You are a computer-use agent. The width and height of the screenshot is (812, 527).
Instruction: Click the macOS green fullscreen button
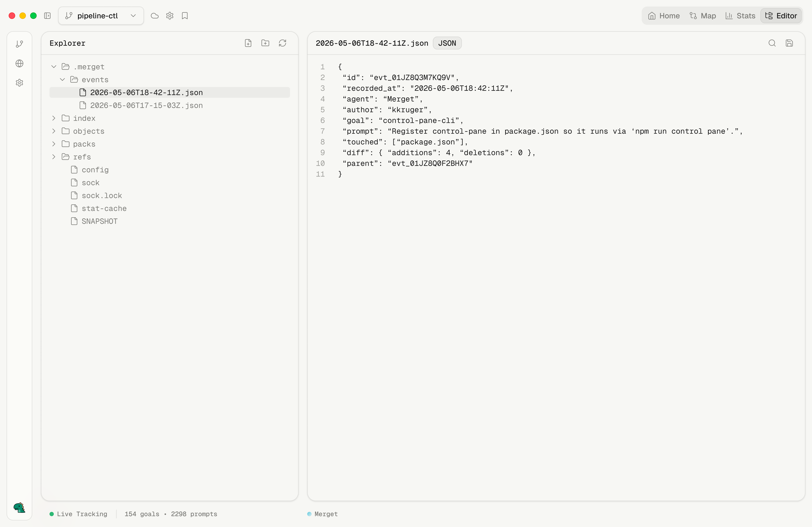tap(34, 16)
